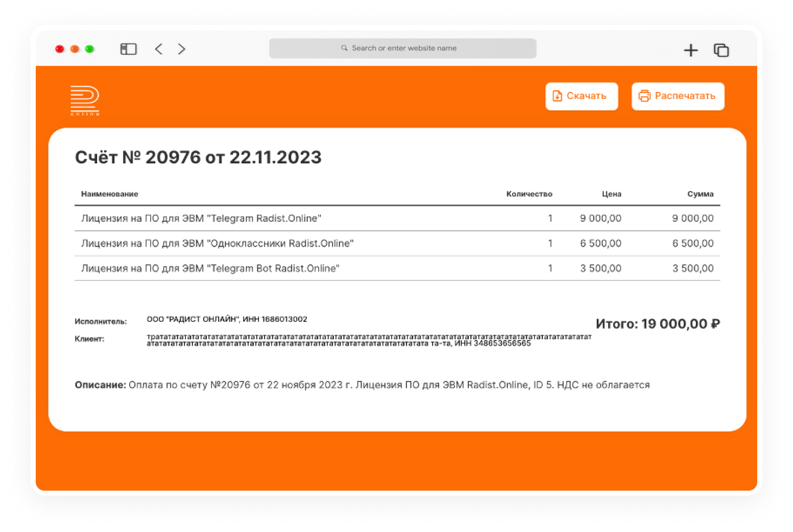The image size is (793, 532).
Task: Select row "Telegram Radist.Online" license name
Action: tap(201, 219)
